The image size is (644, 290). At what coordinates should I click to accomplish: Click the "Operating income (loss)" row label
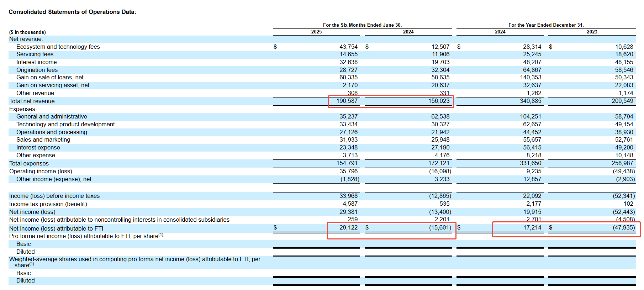click(41, 171)
